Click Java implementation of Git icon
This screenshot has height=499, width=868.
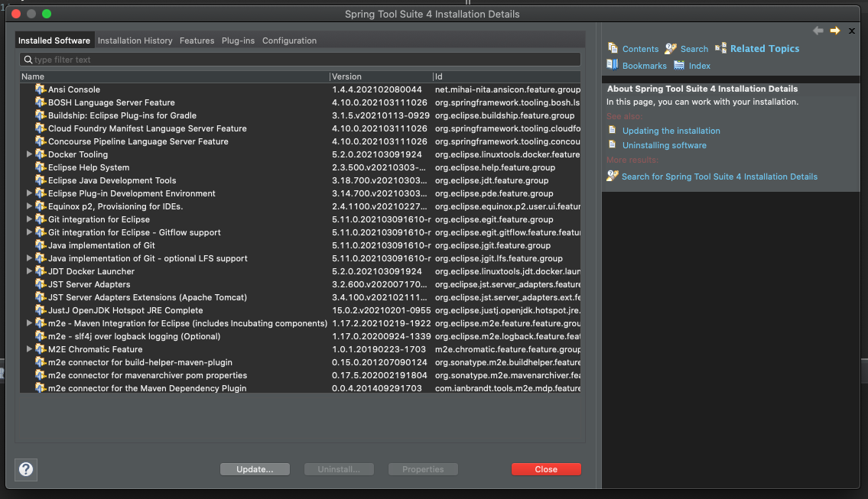(x=41, y=245)
